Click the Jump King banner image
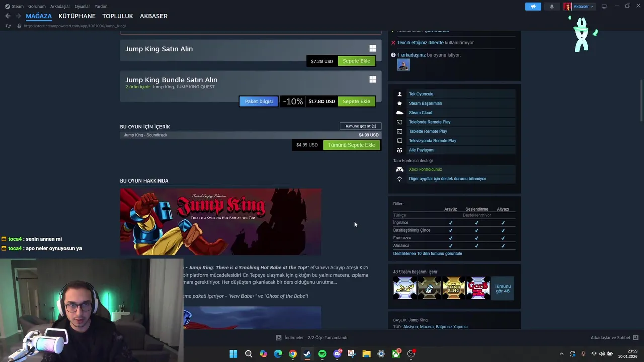 tap(221, 222)
